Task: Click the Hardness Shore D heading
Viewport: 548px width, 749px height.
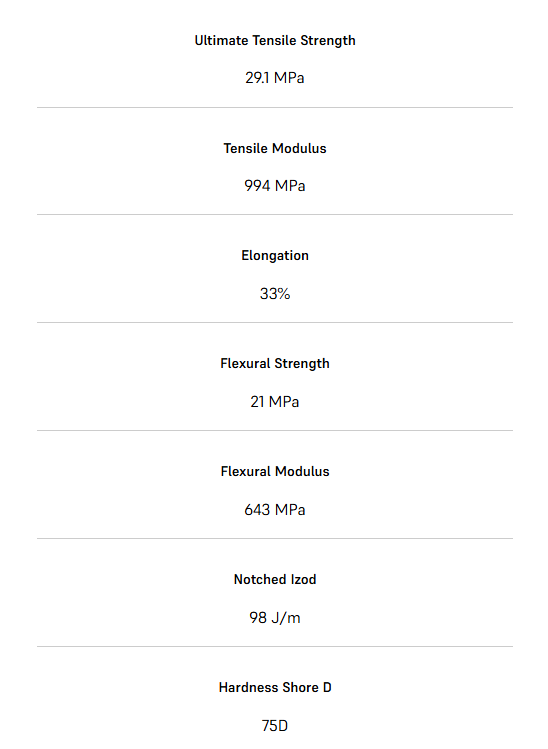Action: pos(275,687)
